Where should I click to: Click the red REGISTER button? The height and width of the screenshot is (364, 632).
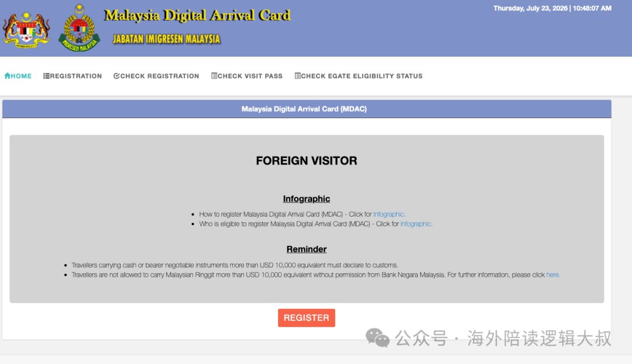tap(306, 318)
